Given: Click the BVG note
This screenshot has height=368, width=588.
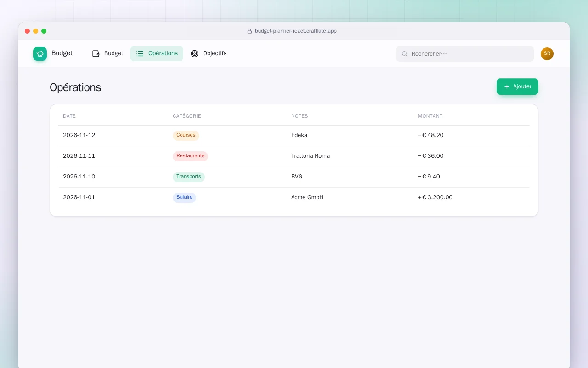Looking at the screenshot, I should 297,177.
